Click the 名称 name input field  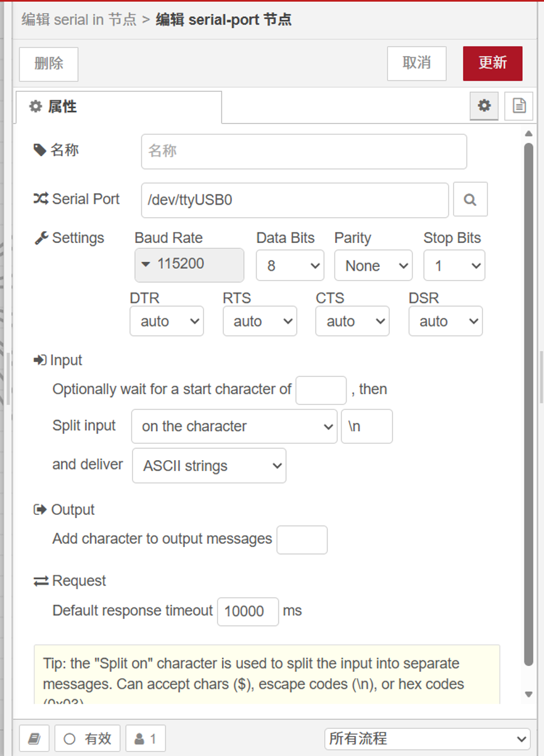pyautogui.click(x=304, y=151)
